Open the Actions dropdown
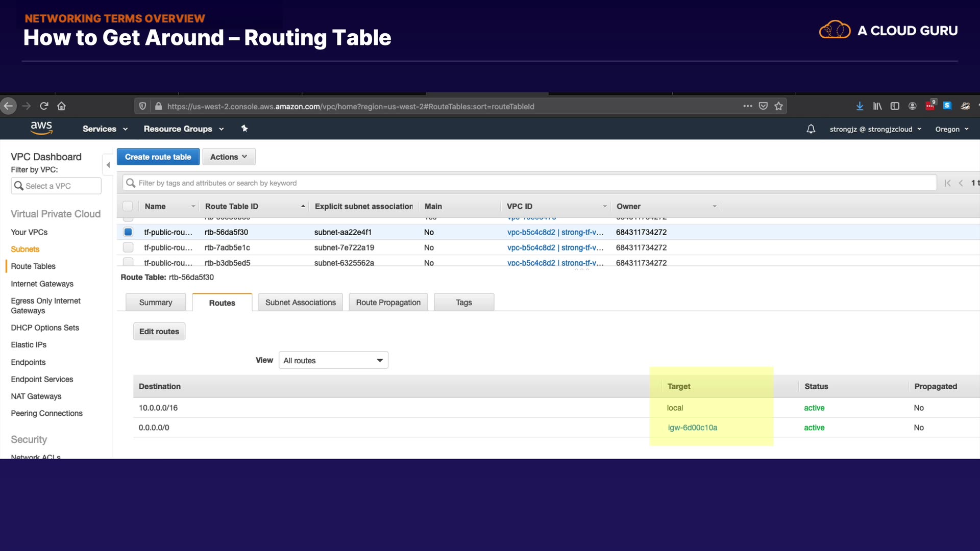The width and height of the screenshot is (980, 551). (228, 157)
